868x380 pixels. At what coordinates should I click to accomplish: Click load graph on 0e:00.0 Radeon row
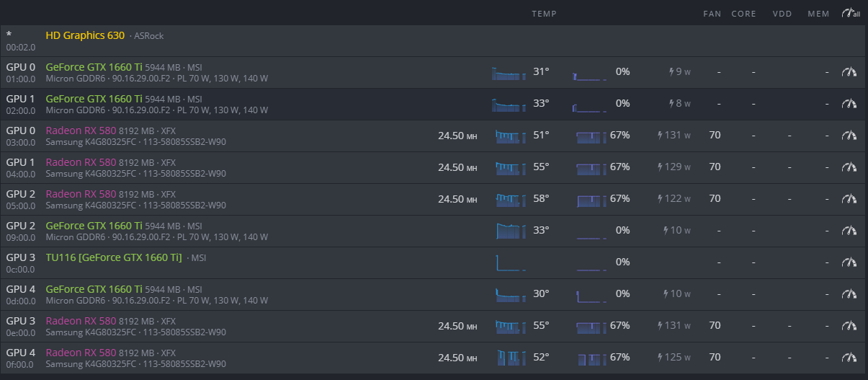point(591,327)
